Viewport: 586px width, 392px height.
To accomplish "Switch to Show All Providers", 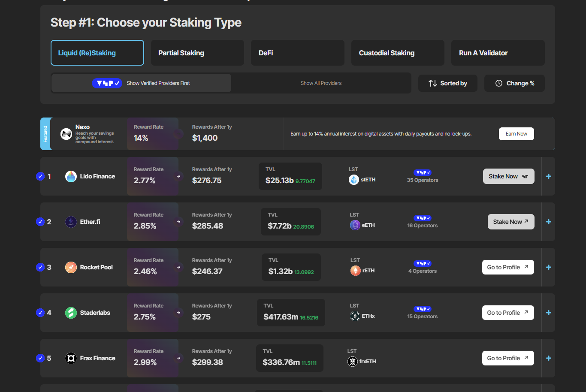I will (x=321, y=83).
